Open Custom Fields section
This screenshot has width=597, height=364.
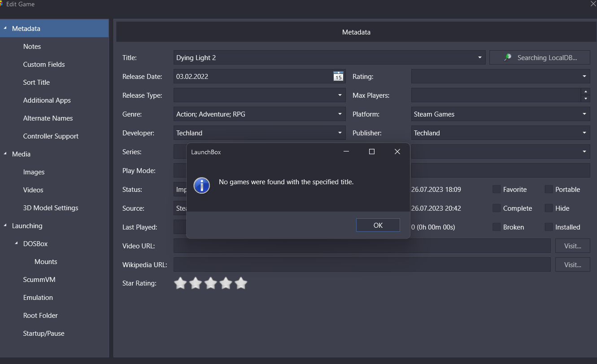tap(44, 64)
